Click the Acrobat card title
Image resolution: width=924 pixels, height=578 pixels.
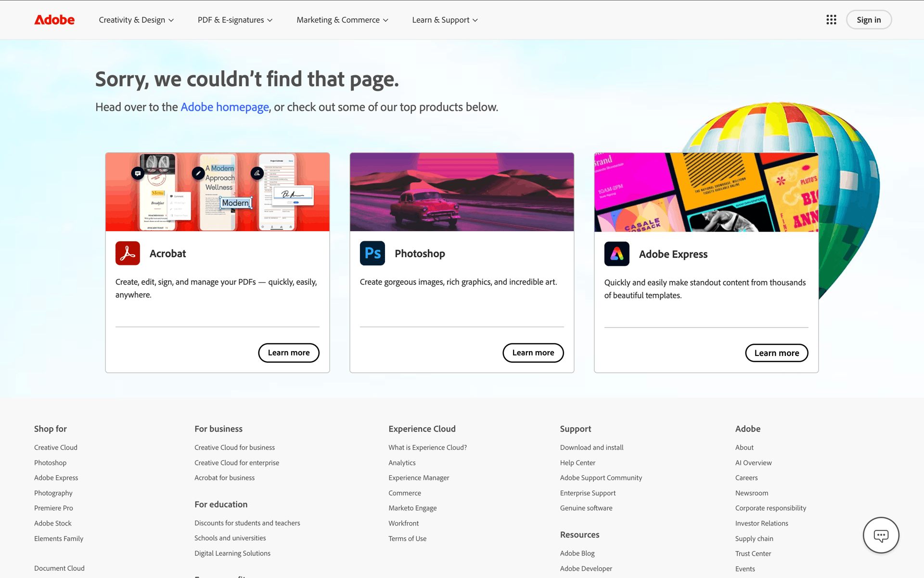(x=167, y=253)
